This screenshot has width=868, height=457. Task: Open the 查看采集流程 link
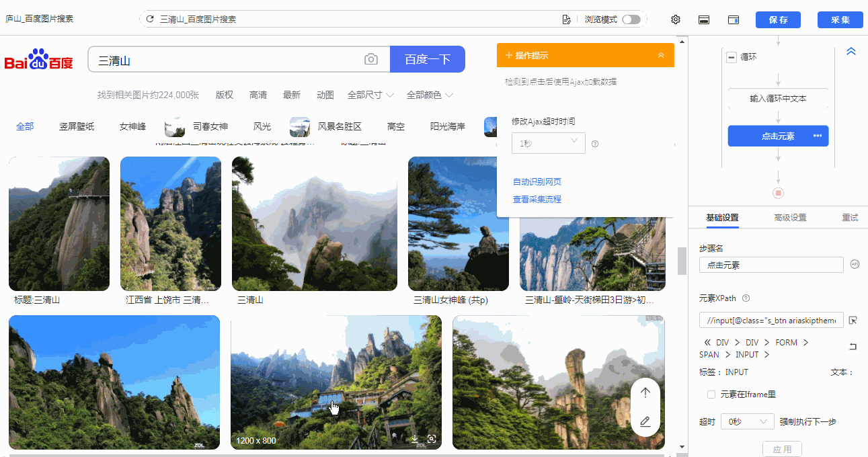click(537, 200)
